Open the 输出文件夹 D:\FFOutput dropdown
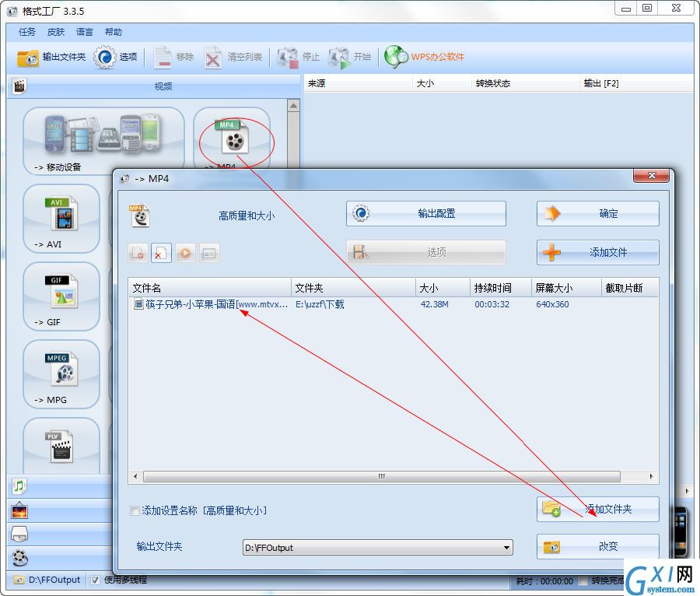Viewport: 700px width, 596px height. pyautogui.click(x=378, y=548)
